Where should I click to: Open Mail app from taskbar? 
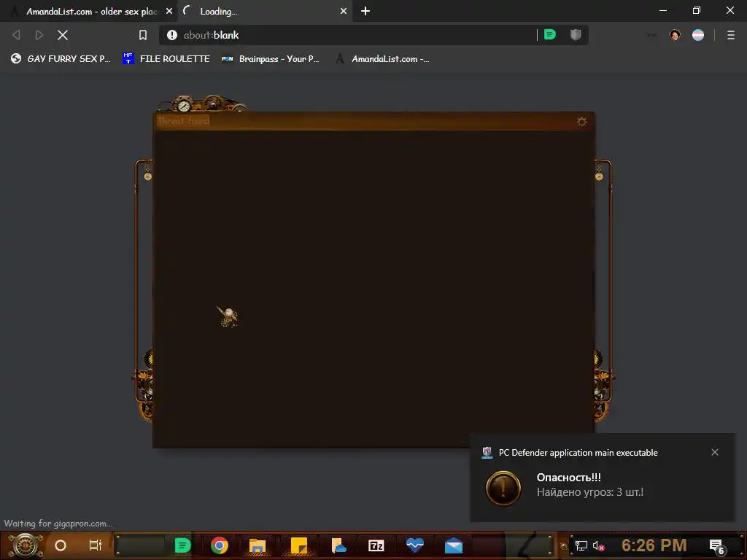(x=454, y=545)
